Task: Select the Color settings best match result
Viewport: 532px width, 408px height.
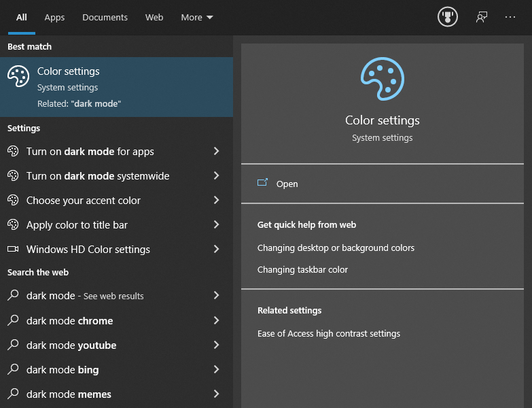Action: (116, 87)
